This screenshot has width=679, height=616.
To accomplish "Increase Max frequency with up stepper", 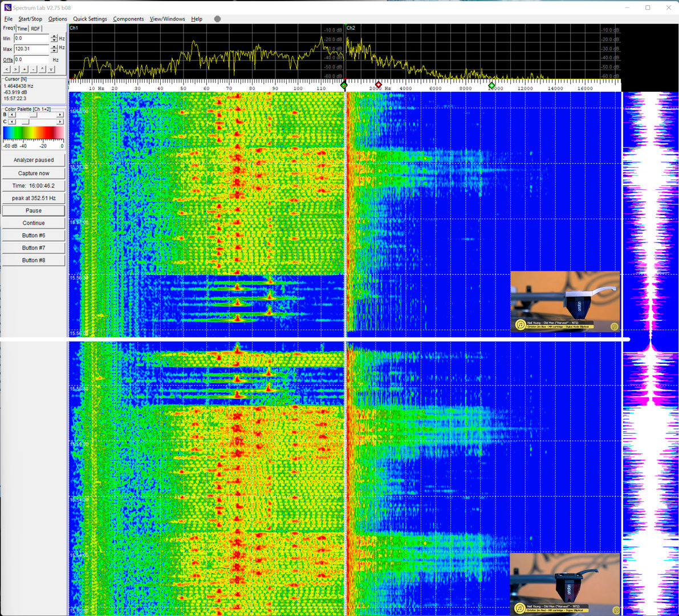I will (54, 47).
